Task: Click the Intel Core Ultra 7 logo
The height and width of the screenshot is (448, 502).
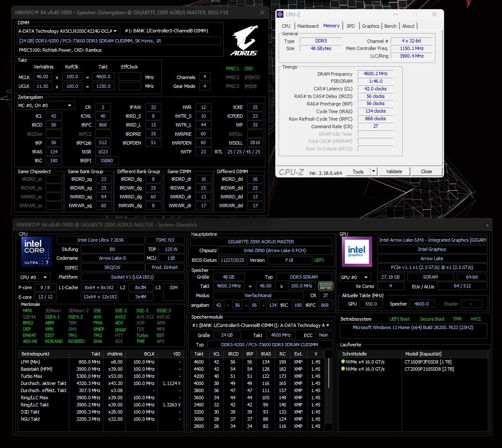Action: click(x=37, y=252)
